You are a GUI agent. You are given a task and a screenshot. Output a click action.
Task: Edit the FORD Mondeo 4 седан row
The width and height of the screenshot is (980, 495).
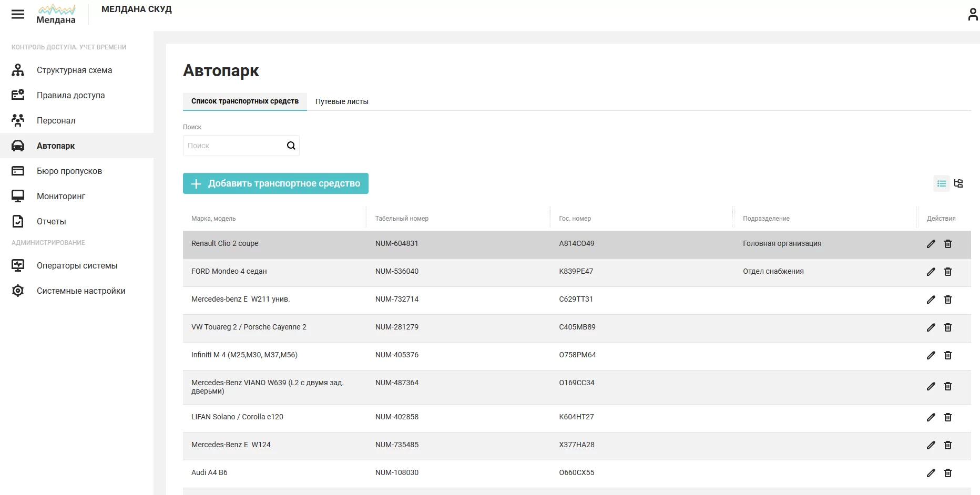click(931, 272)
